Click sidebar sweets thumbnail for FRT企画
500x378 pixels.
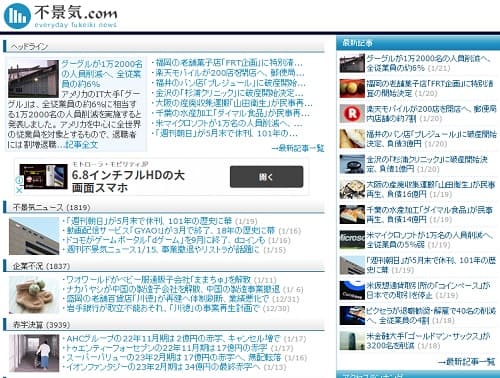(352, 89)
